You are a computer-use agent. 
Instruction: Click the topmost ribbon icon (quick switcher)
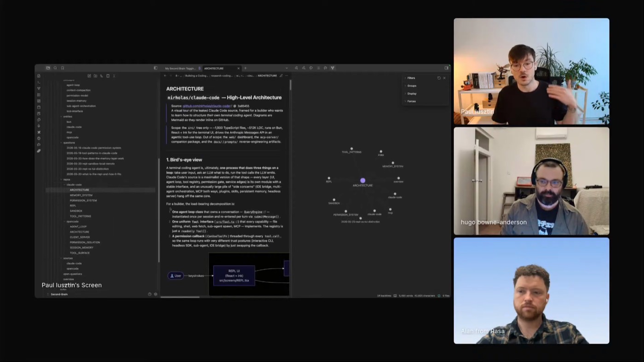pos(39,76)
